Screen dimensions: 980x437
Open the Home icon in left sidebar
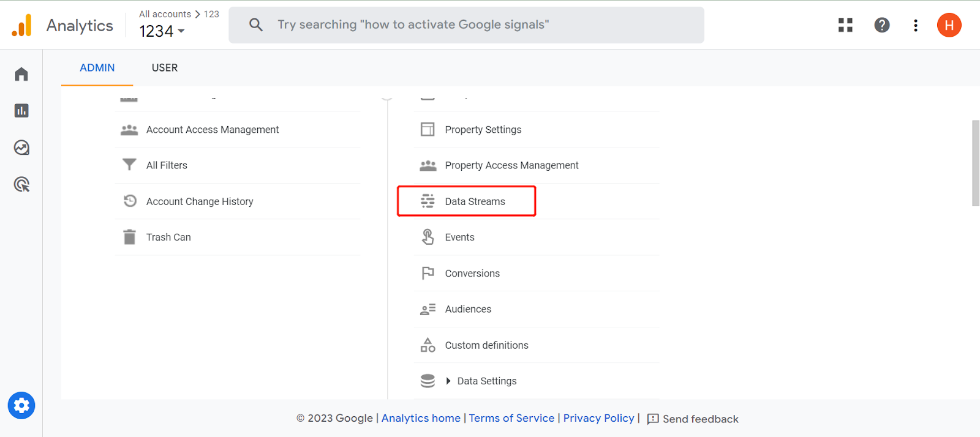coord(21,74)
